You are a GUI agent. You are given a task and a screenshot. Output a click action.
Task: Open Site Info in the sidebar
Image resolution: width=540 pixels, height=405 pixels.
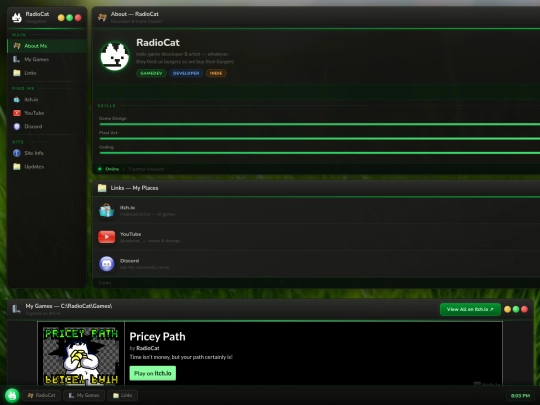pos(47,153)
